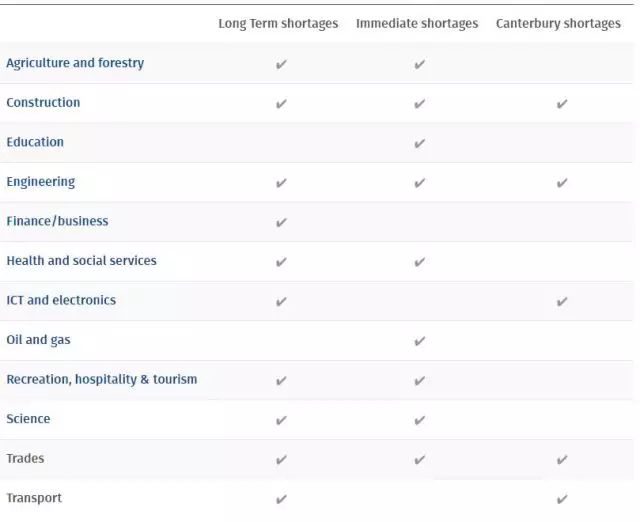
Task: Open the Construction category link
Action: point(43,103)
